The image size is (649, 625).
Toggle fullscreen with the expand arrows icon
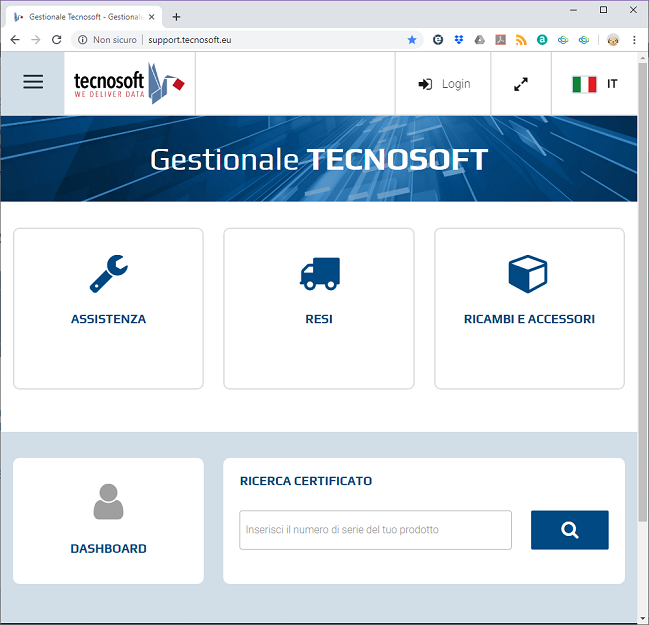(x=521, y=84)
